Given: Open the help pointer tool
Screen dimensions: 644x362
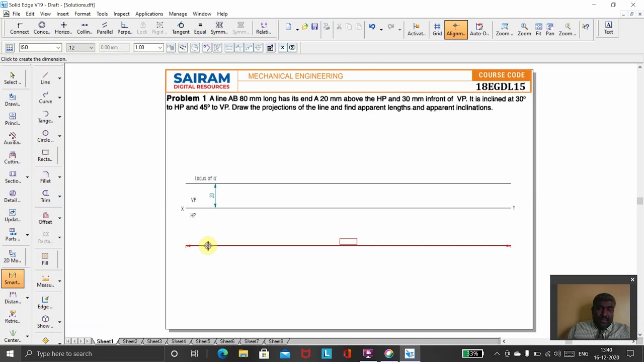Looking at the screenshot, I should click(x=586, y=27).
